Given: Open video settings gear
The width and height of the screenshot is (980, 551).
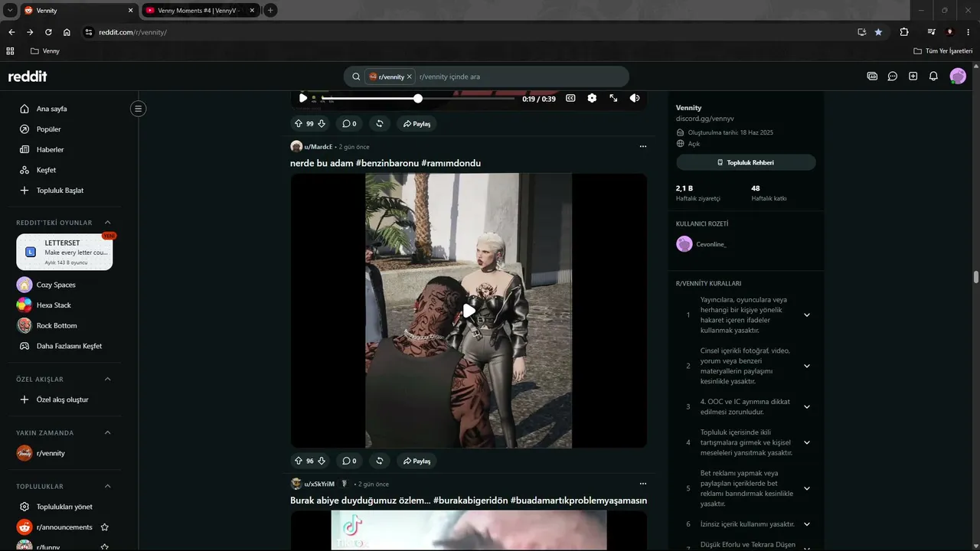Looking at the screenshot, I should pyautogui.click(x=592, y=98).
